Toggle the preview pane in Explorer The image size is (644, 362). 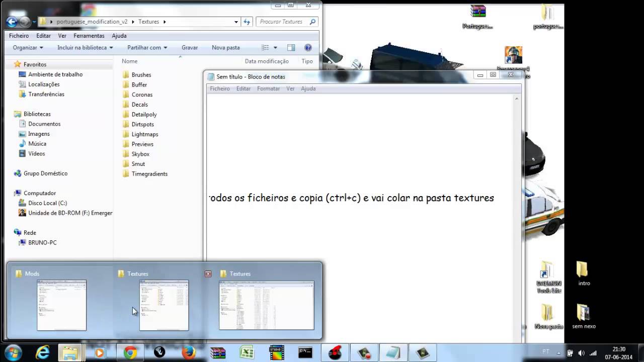point(291,48)
